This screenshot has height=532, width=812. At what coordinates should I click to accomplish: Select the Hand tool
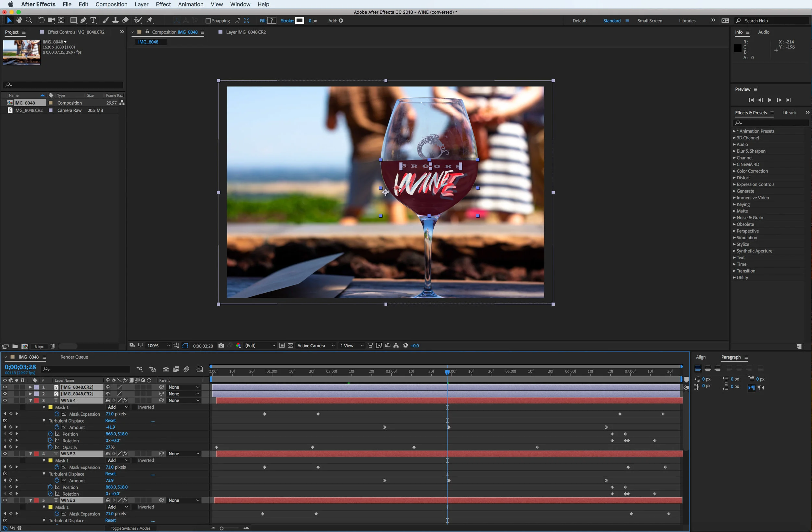coord(19,20)
